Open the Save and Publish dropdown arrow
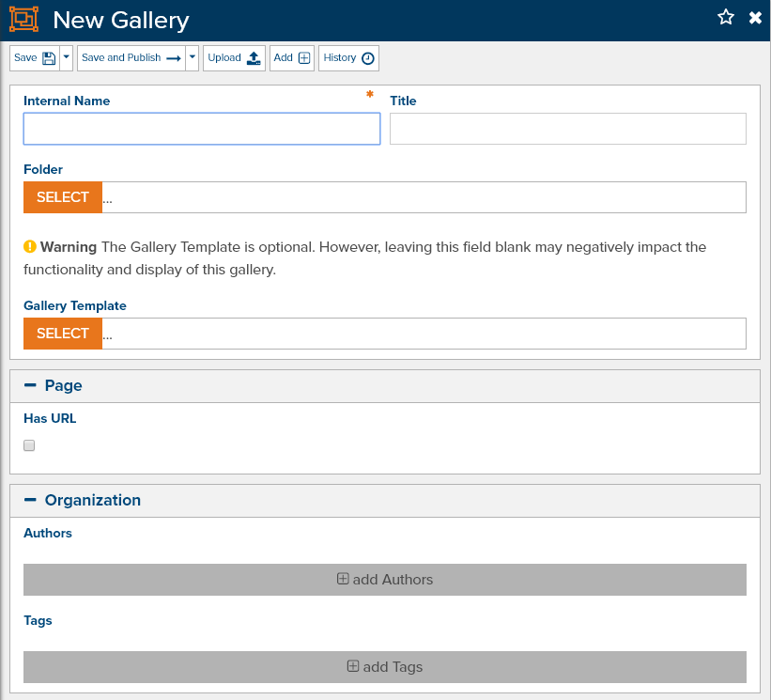The height and width of the screenshot is (700, 771). (x=193, y=58)
